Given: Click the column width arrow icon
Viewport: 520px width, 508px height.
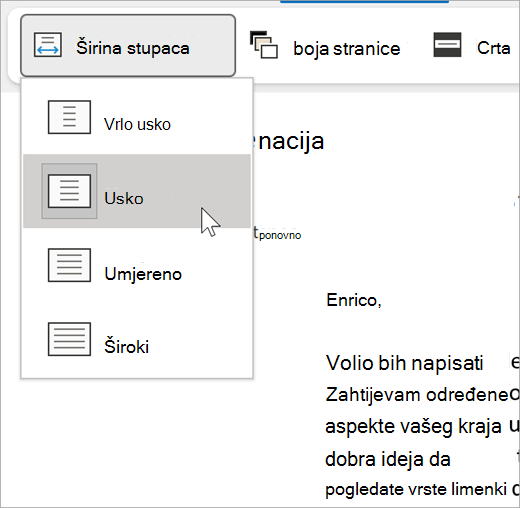Looking at the screenshot, I should pyautogui.click(x=48, y=45).
